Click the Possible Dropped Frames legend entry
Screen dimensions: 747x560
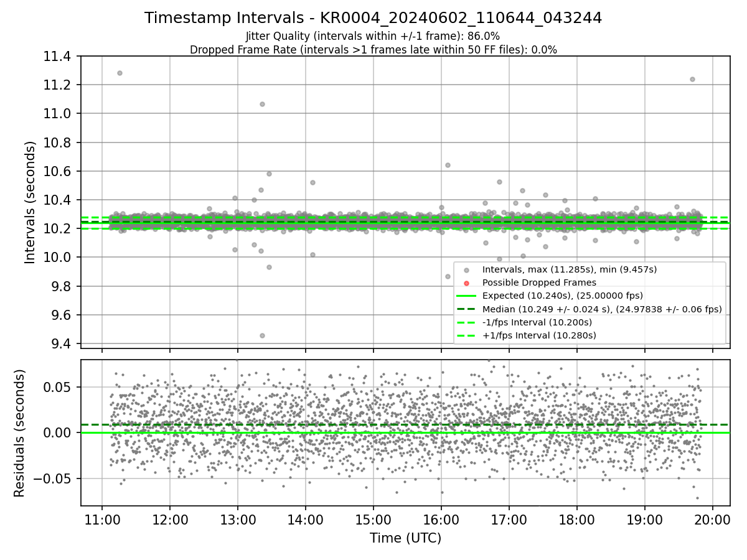pos(539,282)
